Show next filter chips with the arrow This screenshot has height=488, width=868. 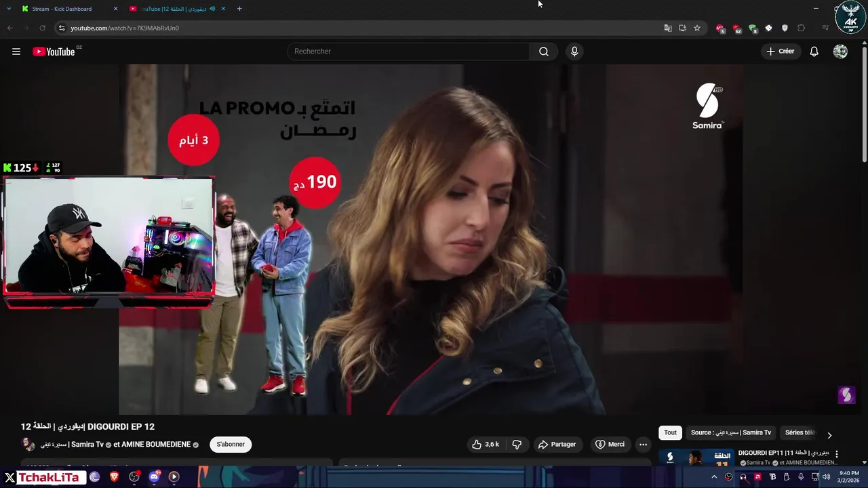(829, 435)
